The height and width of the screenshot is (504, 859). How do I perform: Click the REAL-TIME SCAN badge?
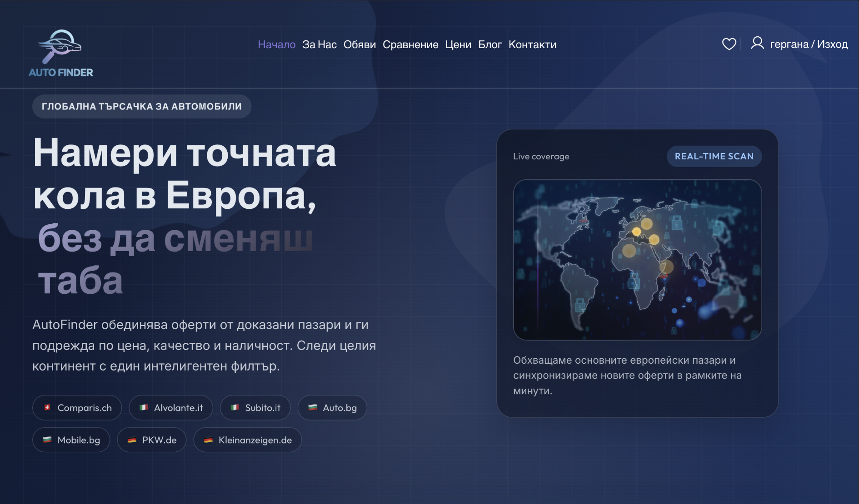pyautogui.click(x=714, y=156)
